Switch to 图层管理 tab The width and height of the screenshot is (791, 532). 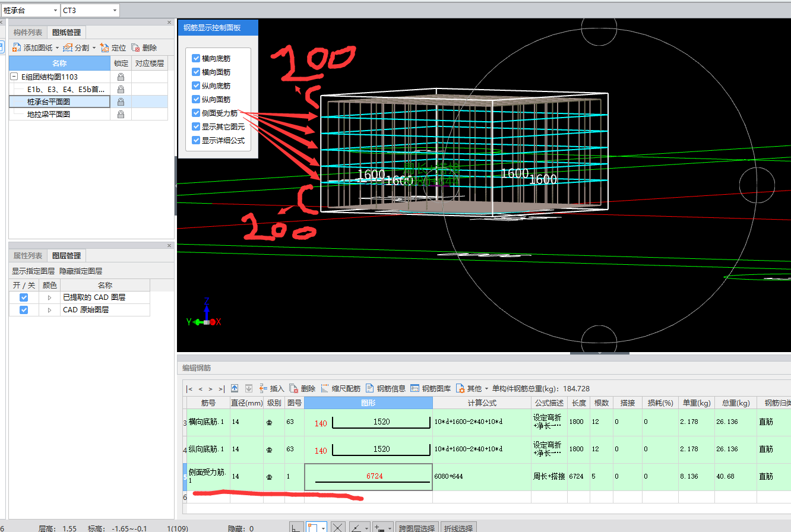(67, 255)
